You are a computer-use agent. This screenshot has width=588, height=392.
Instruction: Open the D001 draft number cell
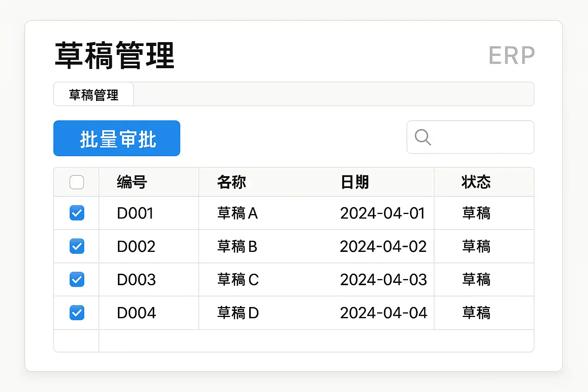click(x=135, y=213)
